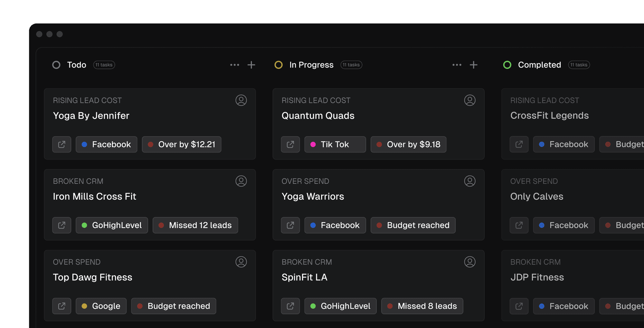Screen dimensions: 644x328
Task: Open external link on Yoga By Jennifer card
Action: click(x=62, y=144)
